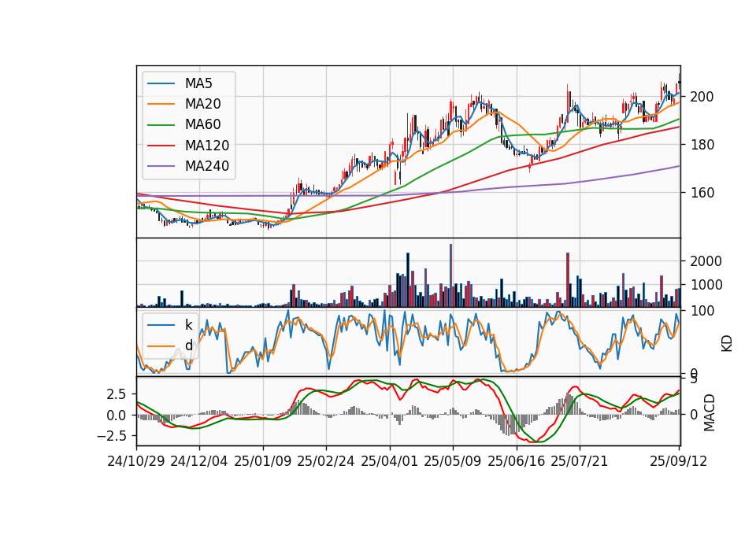
Task: Click the 25/02/24 date label
Action: click(x=325, y=461)
